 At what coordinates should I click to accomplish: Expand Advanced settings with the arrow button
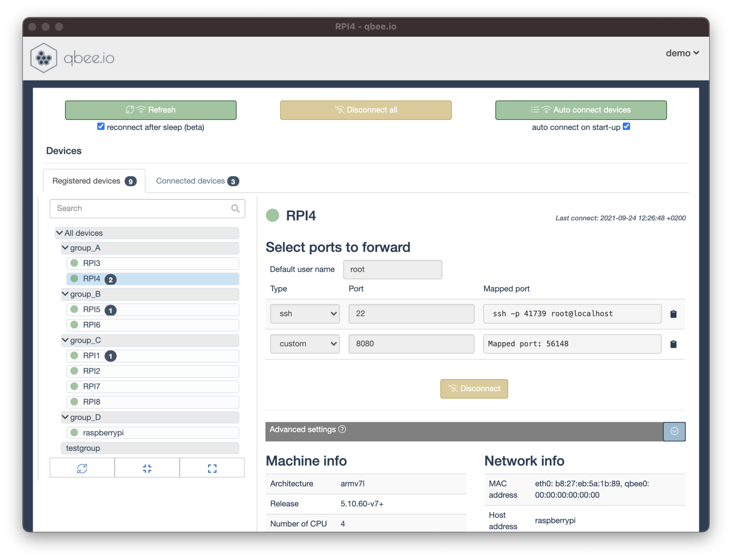coord(674,431)
